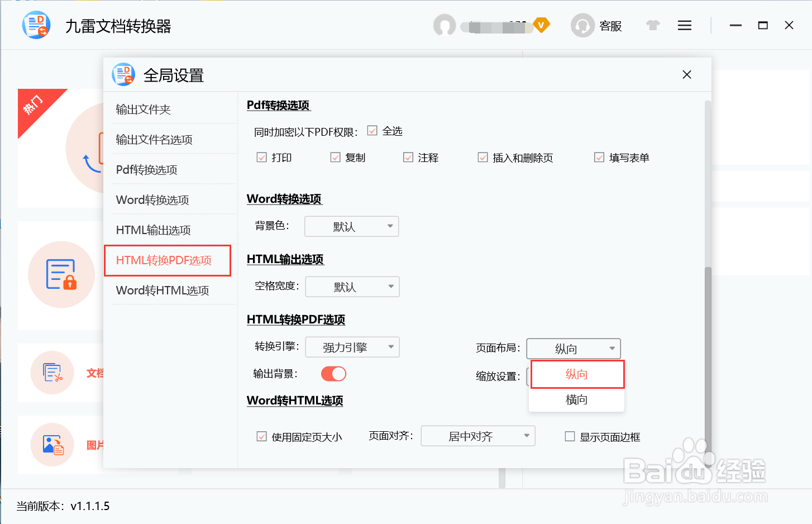Open the 客服 customer service headset icon
Screen dimensions: 812x524
[582, 25]
